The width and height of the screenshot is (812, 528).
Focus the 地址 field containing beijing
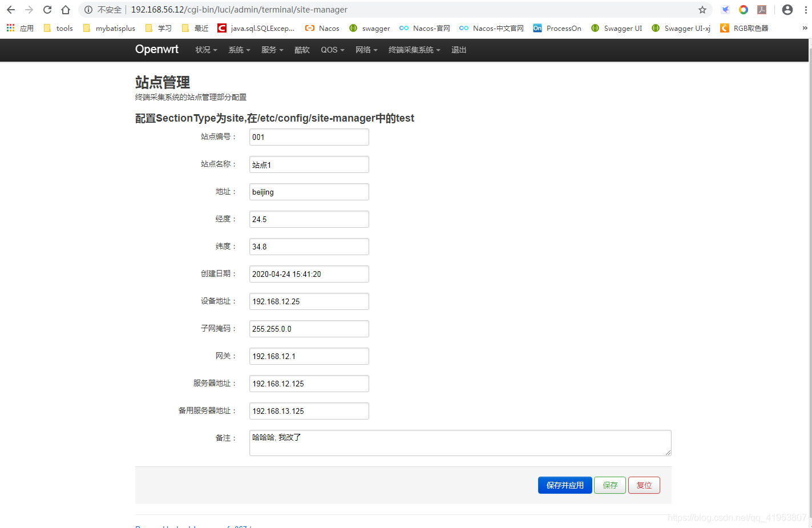pyautogui.click(x=309, y=192)
